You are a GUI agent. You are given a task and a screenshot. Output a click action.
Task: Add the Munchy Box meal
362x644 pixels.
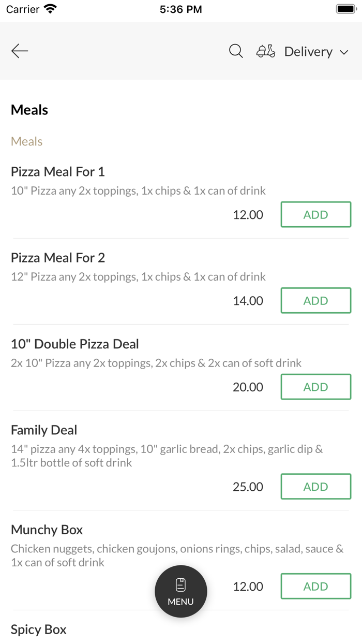(315, 586)
